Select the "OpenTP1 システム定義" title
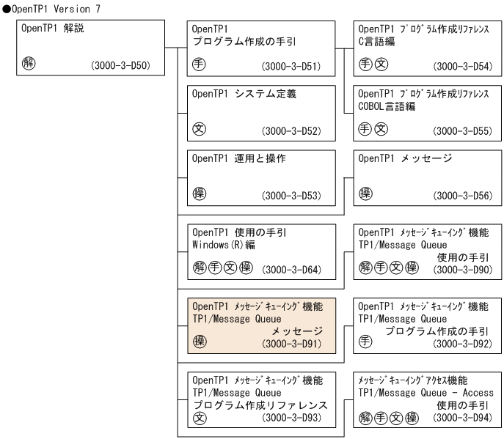 pyautogui.click(x=244, y=94)
